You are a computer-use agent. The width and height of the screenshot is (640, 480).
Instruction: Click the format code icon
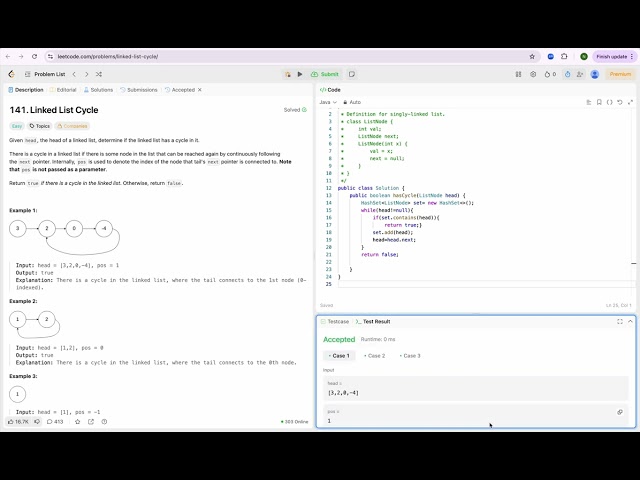click(589, 102)
